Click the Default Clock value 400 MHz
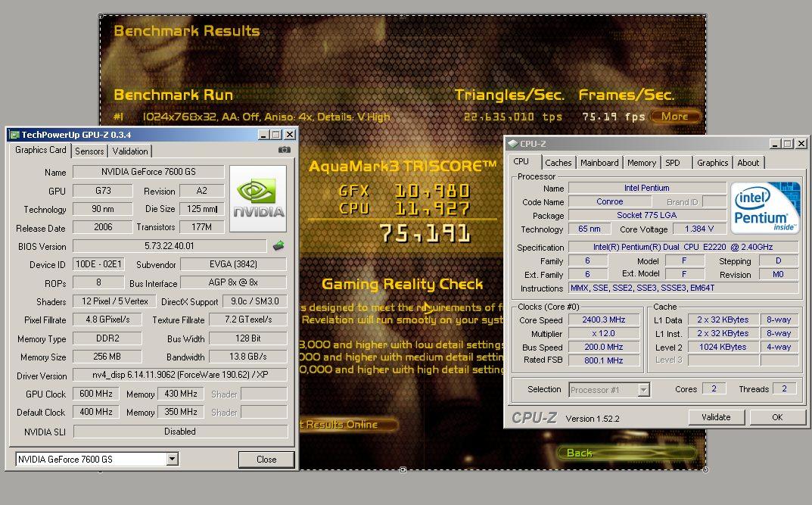 click(x=96, y=412)
